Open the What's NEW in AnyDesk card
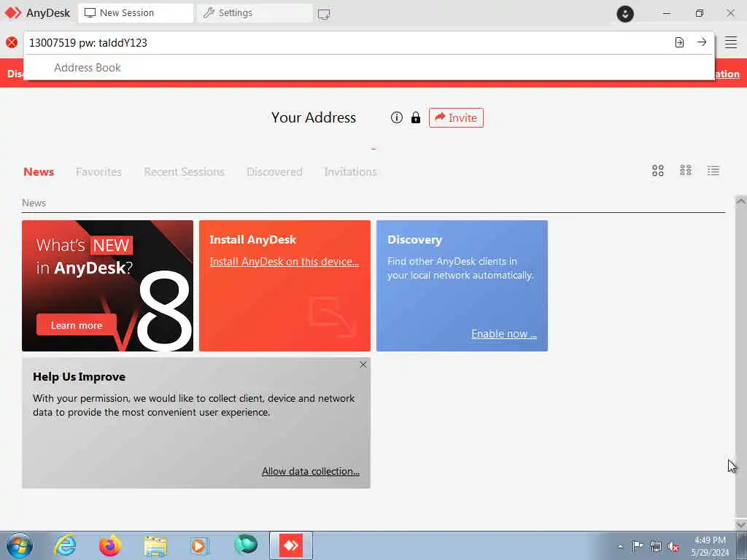 click(108, 286)
